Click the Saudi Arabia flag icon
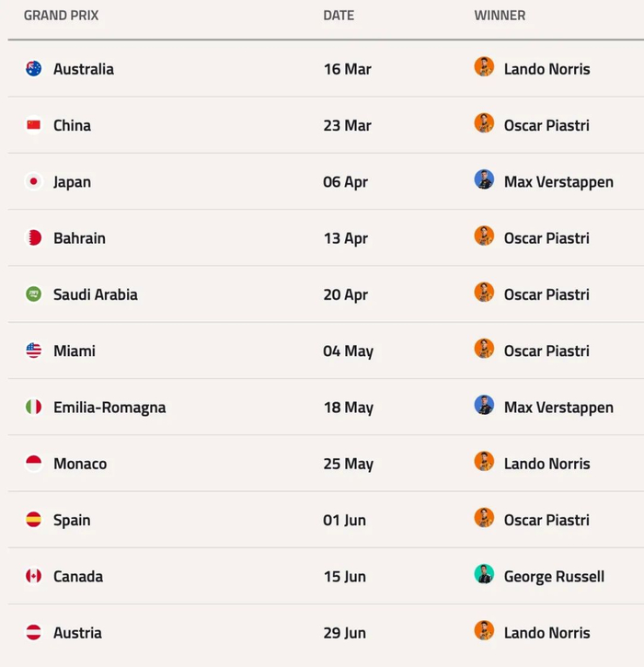644x667 pixels. click(x=34, y=294)
